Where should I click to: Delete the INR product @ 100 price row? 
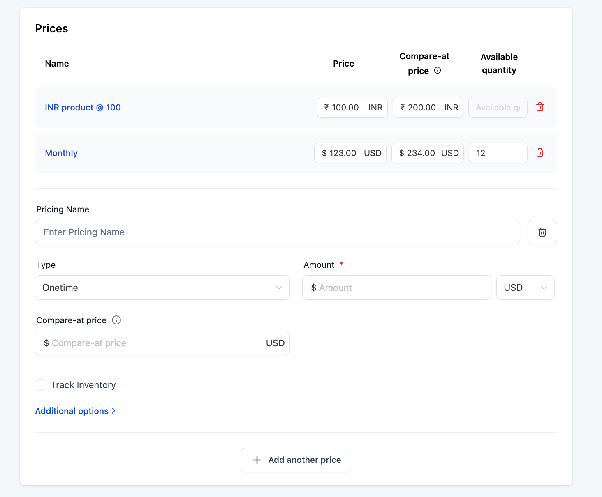tap(540, 107)
